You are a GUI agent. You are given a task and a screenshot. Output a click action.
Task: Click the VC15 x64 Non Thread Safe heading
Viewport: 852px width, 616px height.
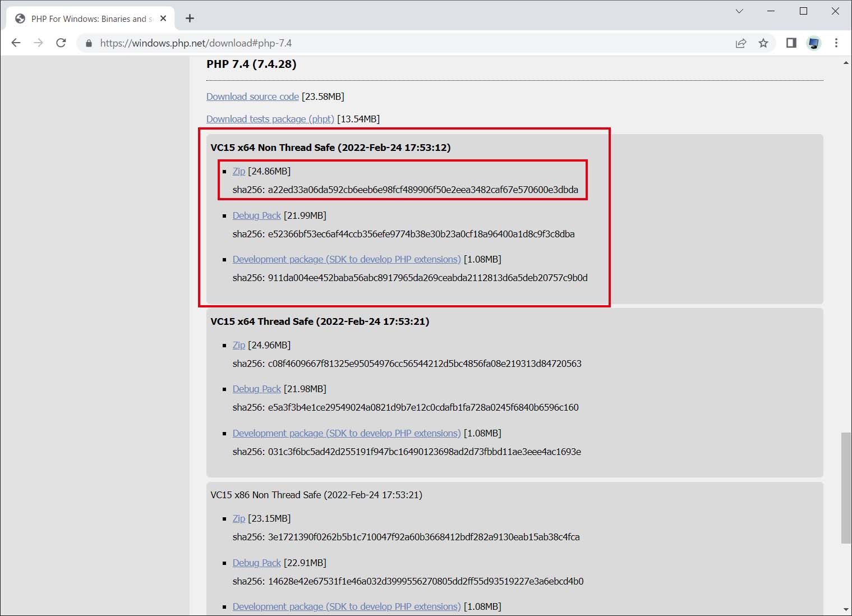tap(330, 148)
